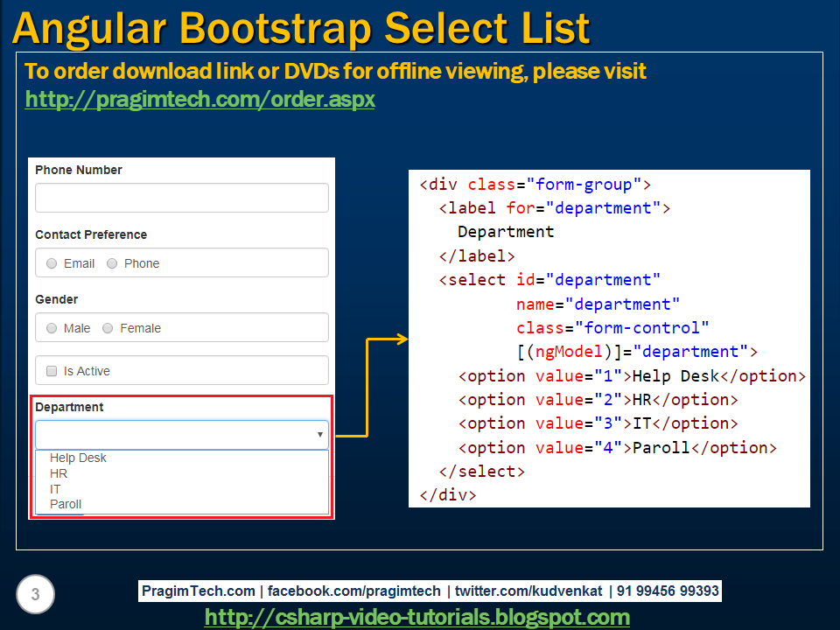Click the Department dropdown arrow
The height and width of the screenshot is (630, 840).
coord(320,435)
